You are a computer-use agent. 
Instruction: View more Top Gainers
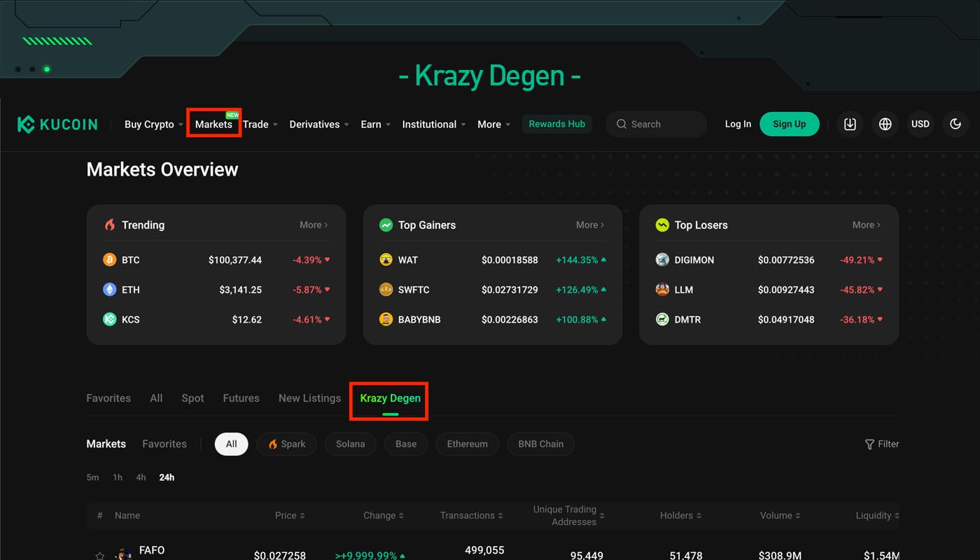[590, 225]
